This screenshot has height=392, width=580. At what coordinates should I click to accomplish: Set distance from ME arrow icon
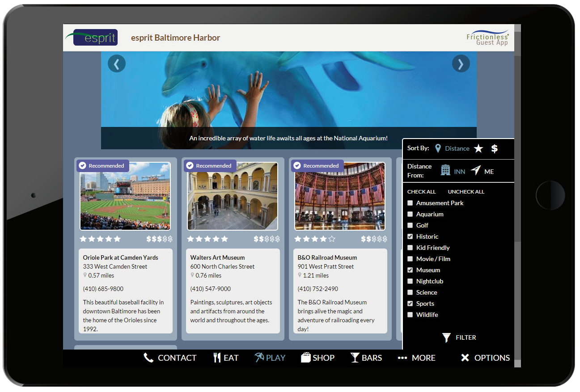coord(475,170)
